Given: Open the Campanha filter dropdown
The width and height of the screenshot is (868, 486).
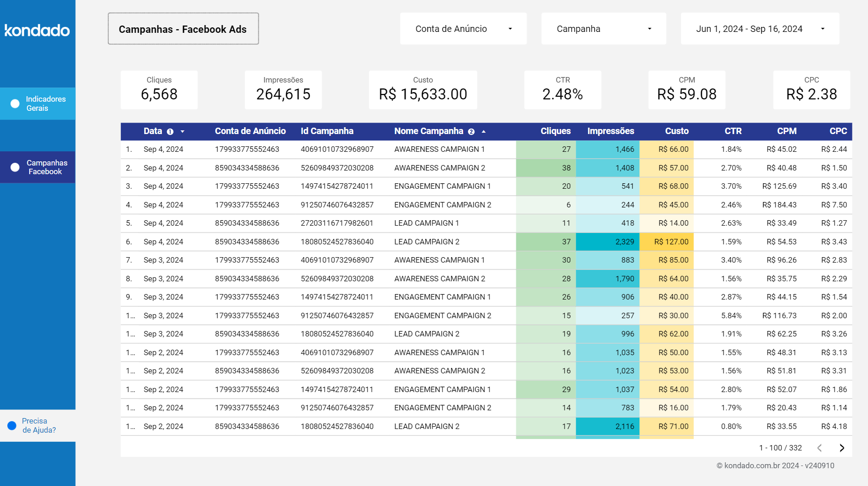Looking at the screenshot, I should pos(603,28).
